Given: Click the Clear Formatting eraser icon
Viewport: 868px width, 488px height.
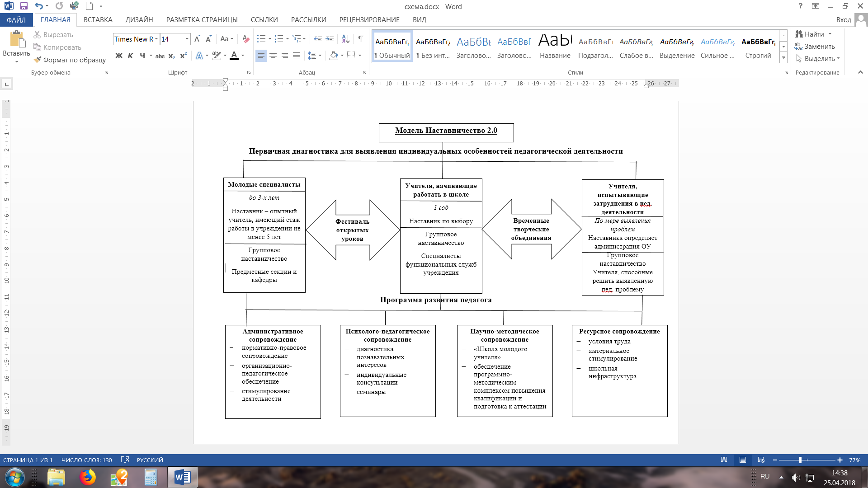Looking at the screenshot, I should (x=245, y=39).
